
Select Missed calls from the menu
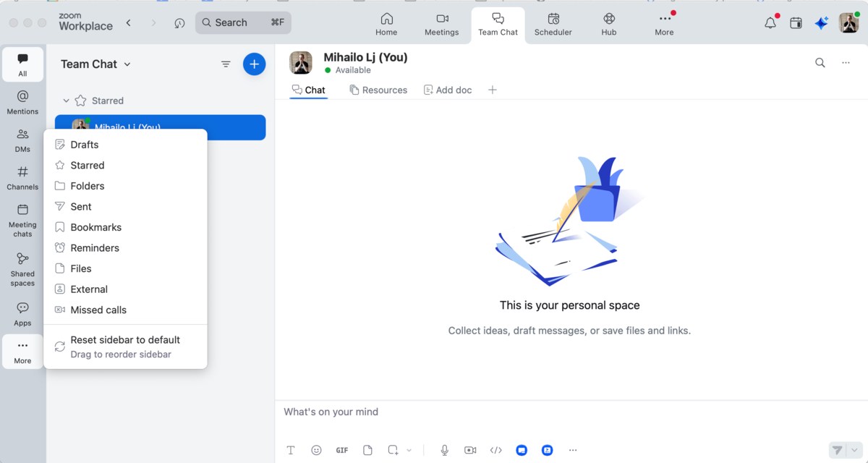point(98,310)
